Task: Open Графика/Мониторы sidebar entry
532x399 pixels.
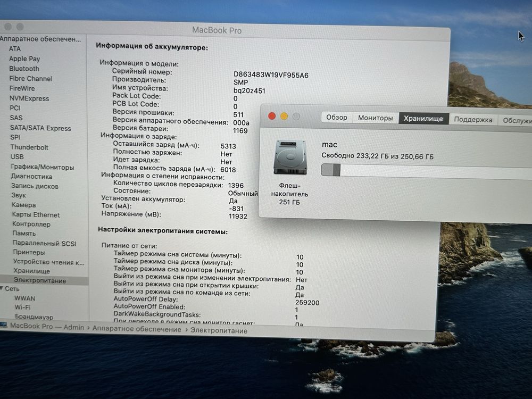Action: [x=43, y=167]
